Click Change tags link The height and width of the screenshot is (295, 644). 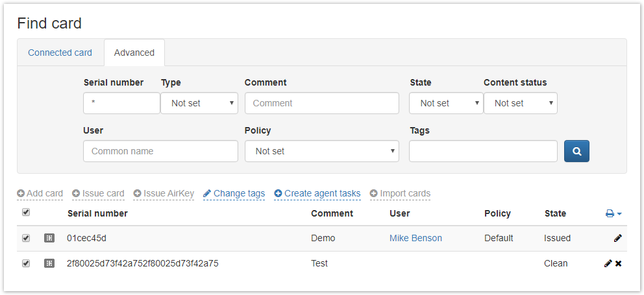(x=234, y=193)
